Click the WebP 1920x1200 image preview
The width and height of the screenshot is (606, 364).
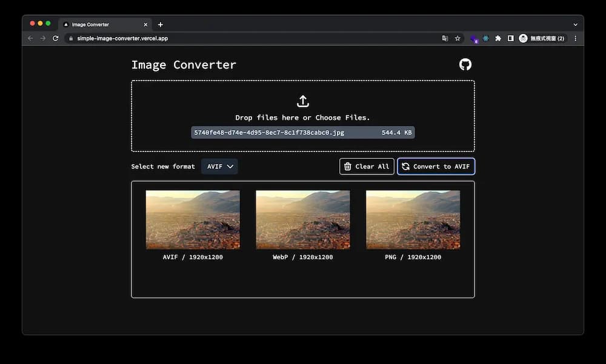[x=302, y=219]
